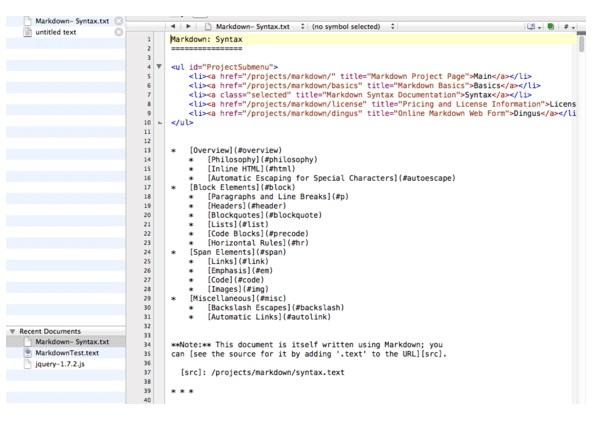Click the '* * *' horizontal rule on line 39
This screenshot has width=603, height=426.
[x=182, y=391]
